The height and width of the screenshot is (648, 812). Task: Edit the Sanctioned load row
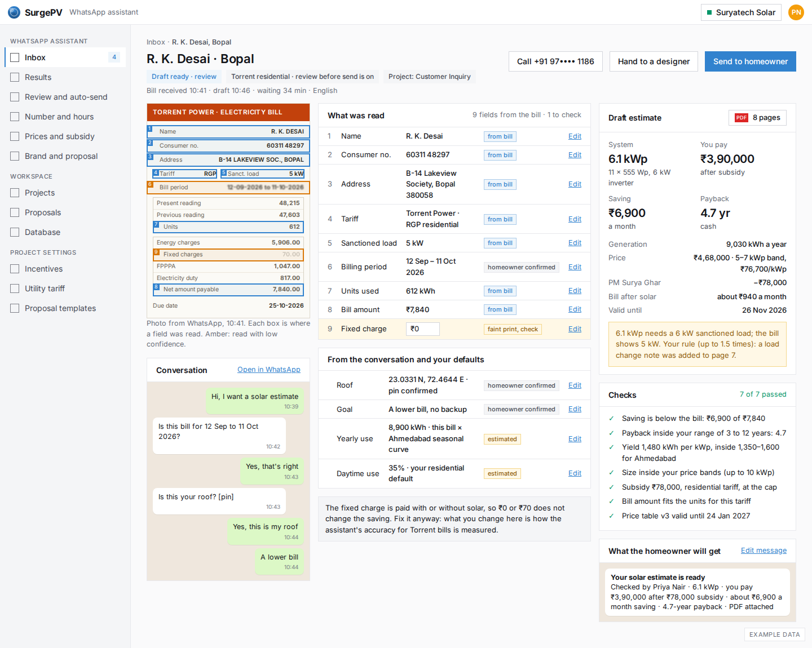coord(575,243)
